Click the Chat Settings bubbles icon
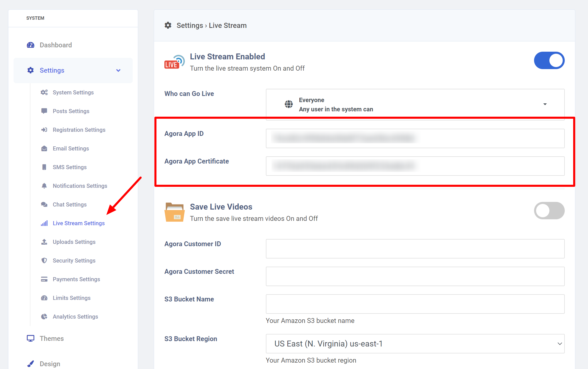 click(x=44, y=204)
